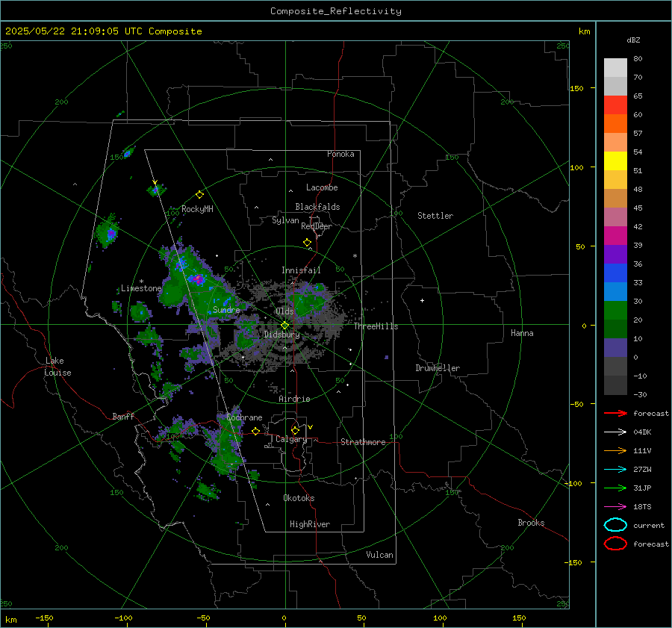Image resolution: width=672 pixels, height=628 pixels.
Task: Click the yellow diamond marker above Calgary
Action: pos(295,430)
